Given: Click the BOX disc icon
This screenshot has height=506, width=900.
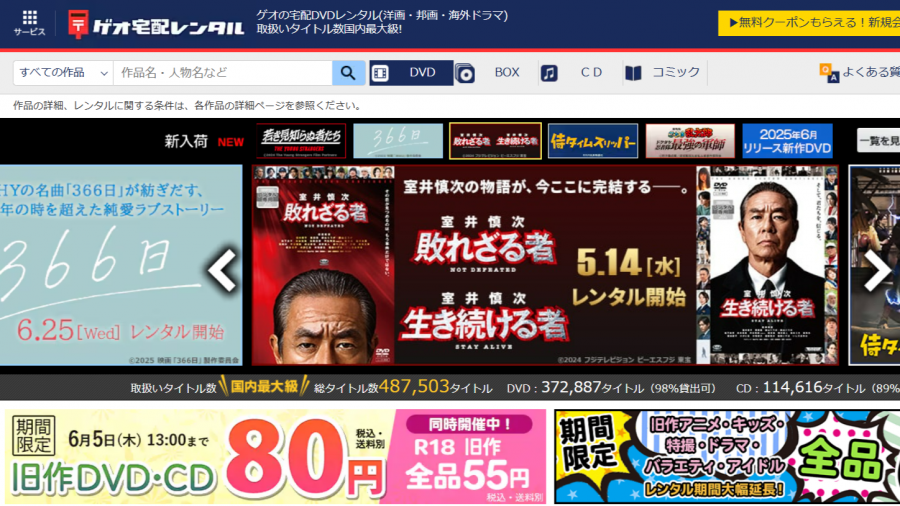Looking at the screenshot, I should [465, 73].
